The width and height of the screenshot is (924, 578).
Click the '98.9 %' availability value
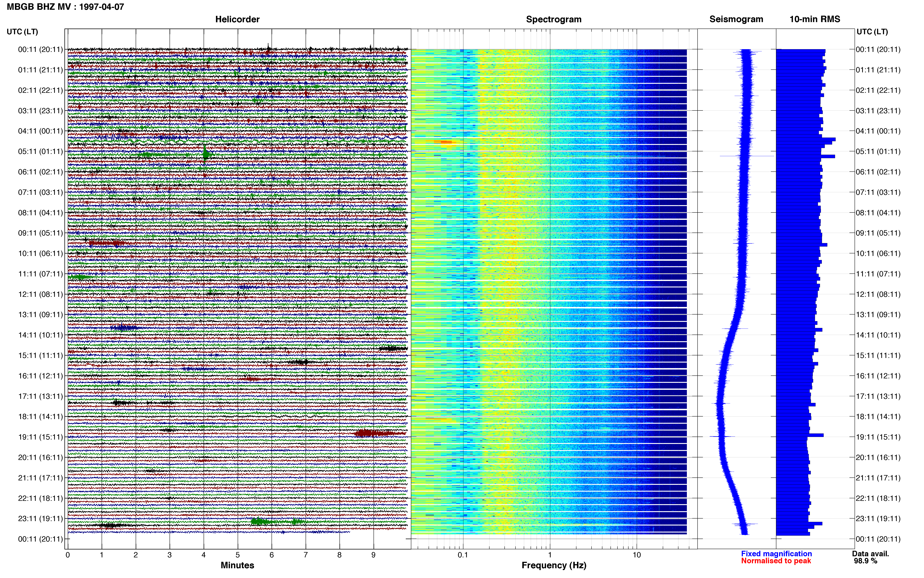pyautogui.click(x=865, y=561)
